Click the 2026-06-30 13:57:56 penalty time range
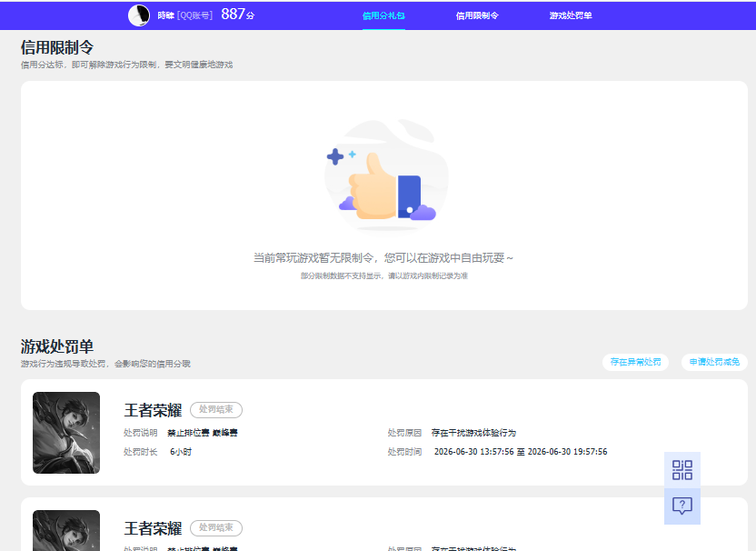This screenshot has height=551, width=756. click(521, 452)
